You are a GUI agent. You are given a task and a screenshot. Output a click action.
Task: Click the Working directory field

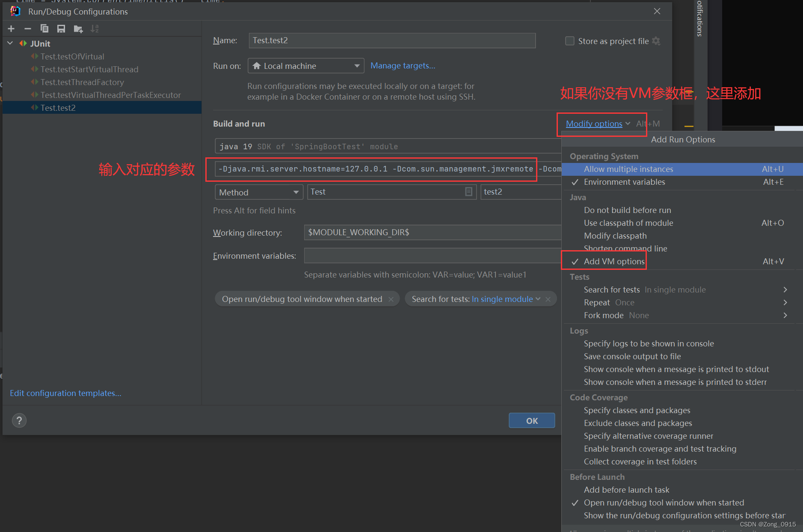click(x=433, y=232)
